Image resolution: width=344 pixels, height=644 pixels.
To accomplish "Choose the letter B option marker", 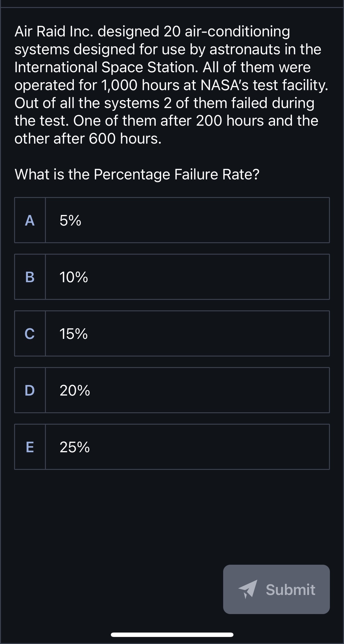I will click(x=30, y=277).
